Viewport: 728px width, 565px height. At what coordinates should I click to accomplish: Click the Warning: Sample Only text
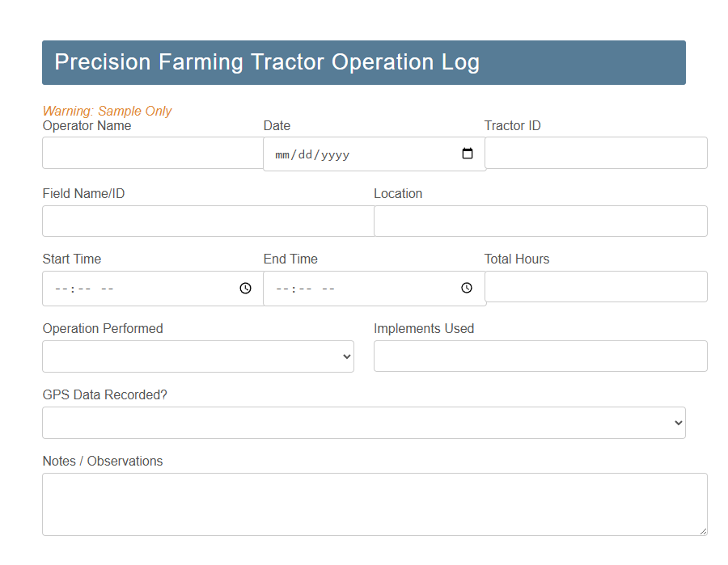click(106, 111)
